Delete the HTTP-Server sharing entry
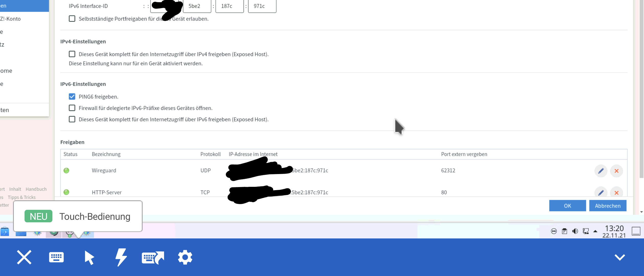 [x=616, y=192]
